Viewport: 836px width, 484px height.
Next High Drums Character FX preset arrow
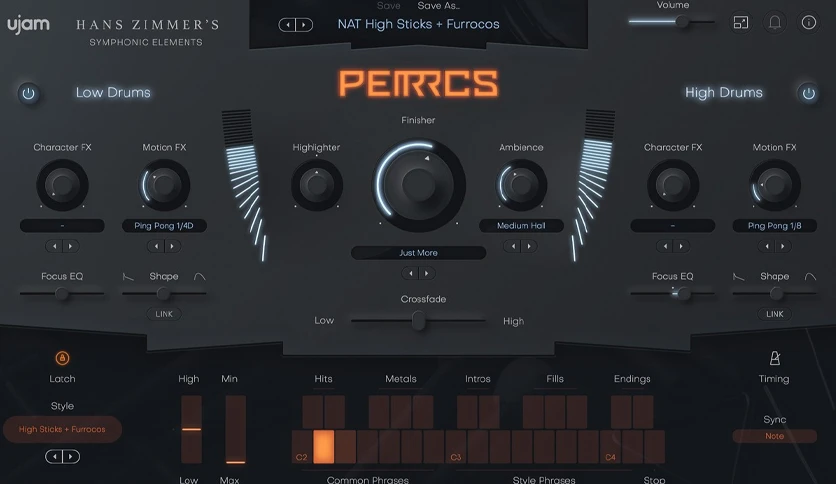coord(681,246)
